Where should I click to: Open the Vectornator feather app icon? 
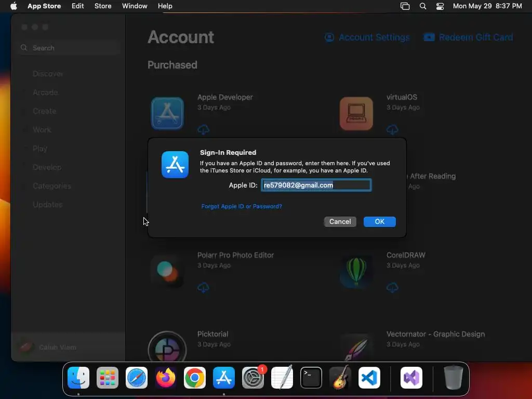[x=356, y=348]
